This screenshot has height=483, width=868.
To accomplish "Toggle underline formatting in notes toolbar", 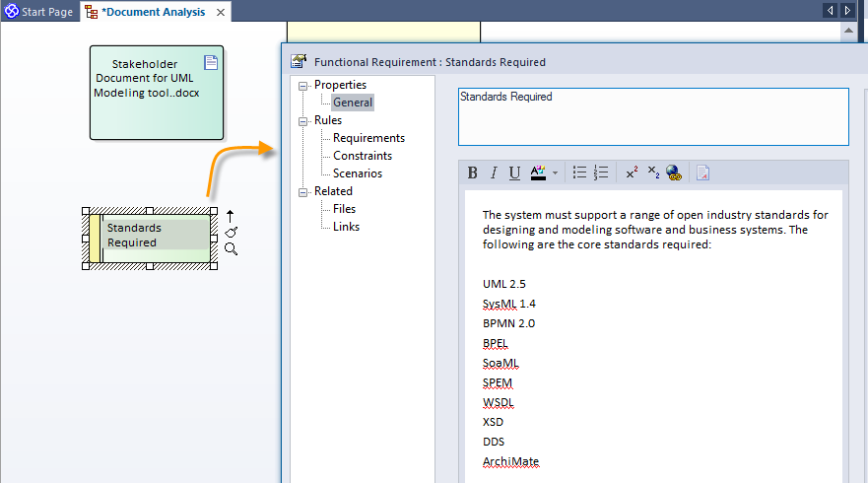I will point(514,173).
